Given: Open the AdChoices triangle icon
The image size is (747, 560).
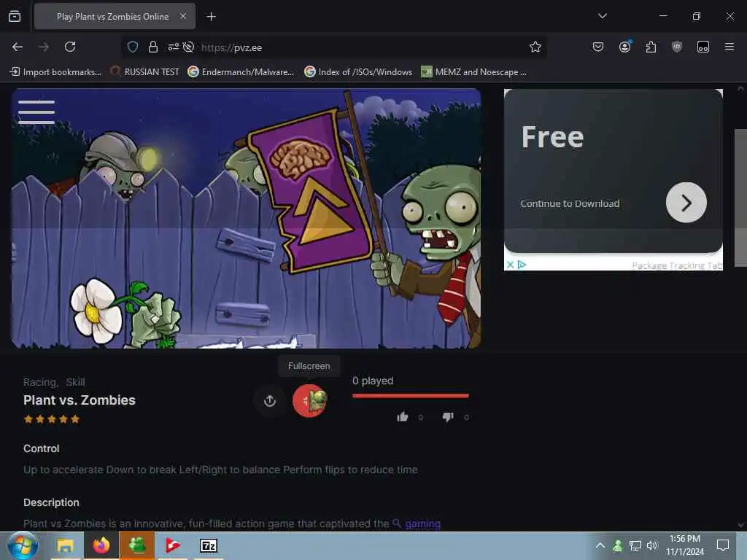Looking at the screenshot, I should 522,264.
